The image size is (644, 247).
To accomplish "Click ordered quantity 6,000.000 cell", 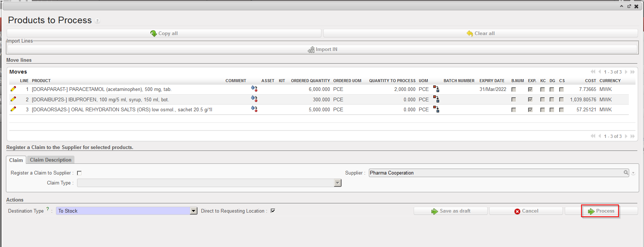I will point(319,89).
